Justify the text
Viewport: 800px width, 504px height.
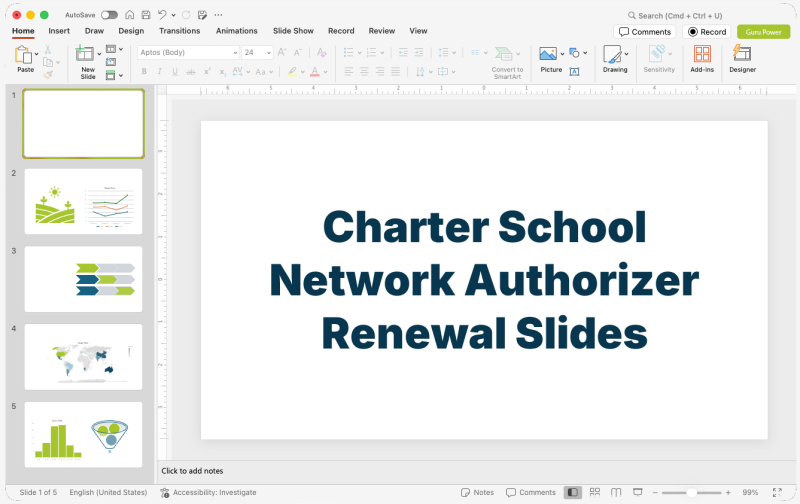pos(395,72)
